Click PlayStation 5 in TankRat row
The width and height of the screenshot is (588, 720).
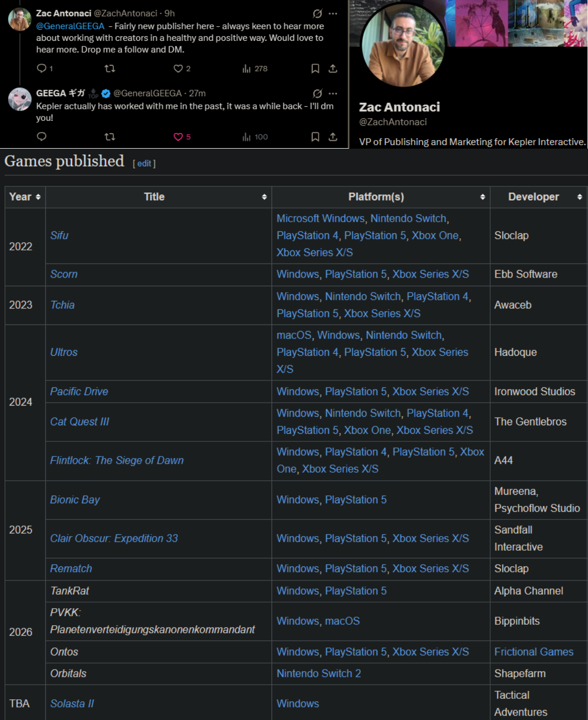click(x=356, y=591)
